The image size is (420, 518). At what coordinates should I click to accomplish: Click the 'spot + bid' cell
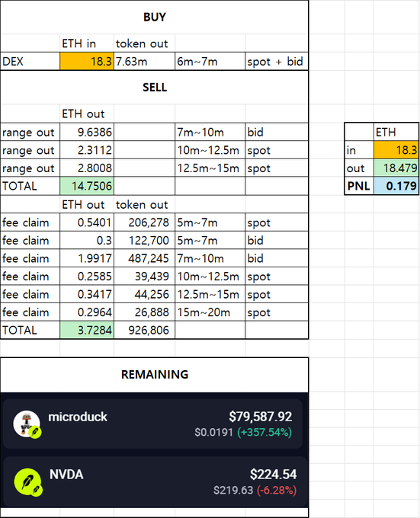[277, 62]
